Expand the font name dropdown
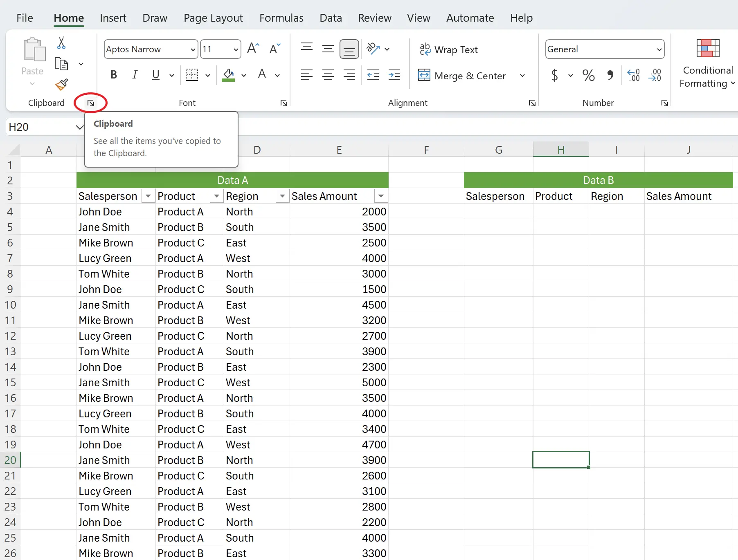This screenshot has height=560, width=738. [x=193, y=49]
